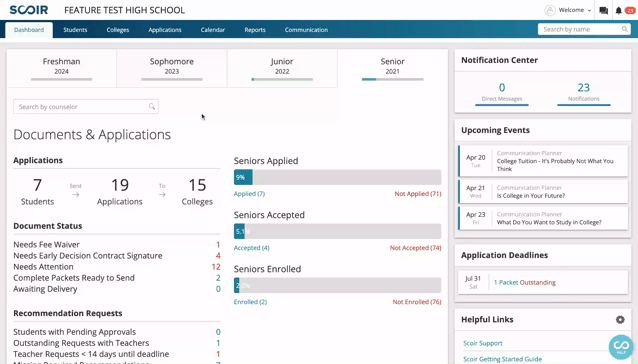The width and height of the screenshot is (638, 364).
Task: Open Needs Early Decision Contract Signature count
Action: 218,255
